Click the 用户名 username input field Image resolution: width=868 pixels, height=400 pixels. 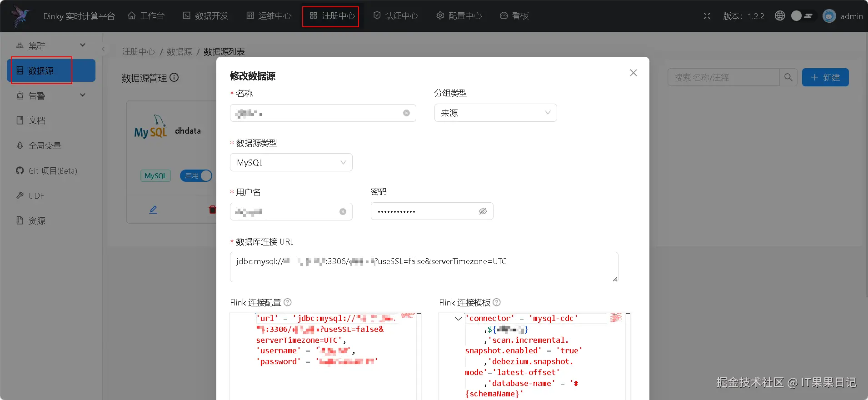[291, 211]
